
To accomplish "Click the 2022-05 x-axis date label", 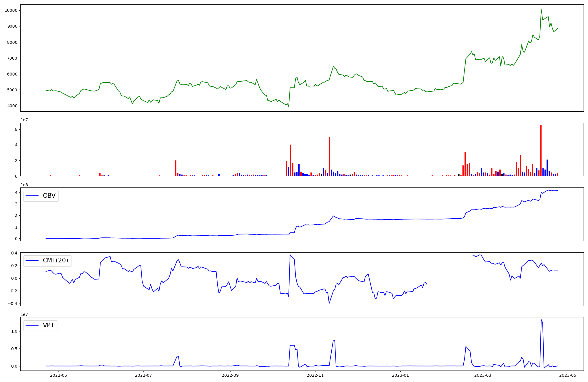I will click(59, 375).
